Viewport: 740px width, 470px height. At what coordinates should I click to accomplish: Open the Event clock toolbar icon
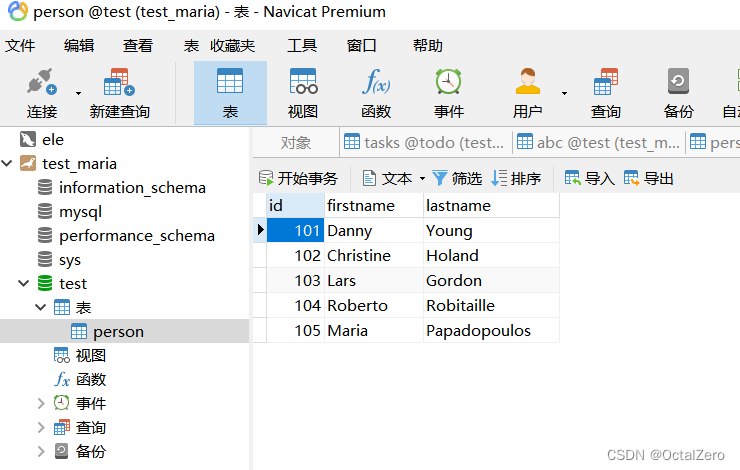pos(448,82)
